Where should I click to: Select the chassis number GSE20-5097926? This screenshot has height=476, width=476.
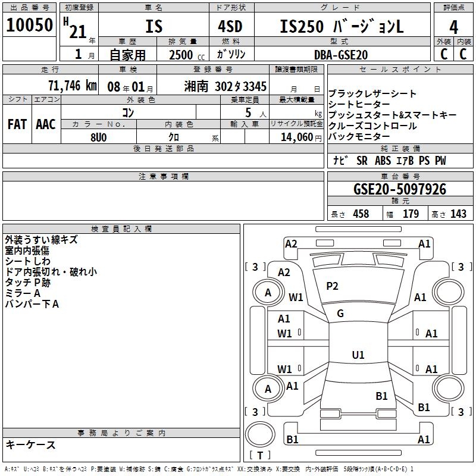point(391,190)
